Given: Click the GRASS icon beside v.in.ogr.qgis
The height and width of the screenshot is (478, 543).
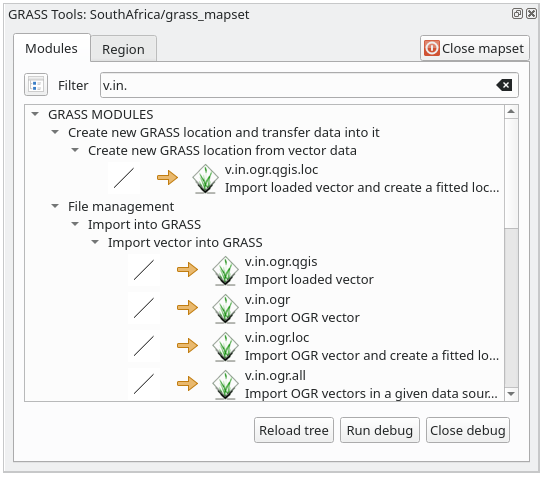Looking at the screenshot, I should pyautogui.click(x=225, y=271).
